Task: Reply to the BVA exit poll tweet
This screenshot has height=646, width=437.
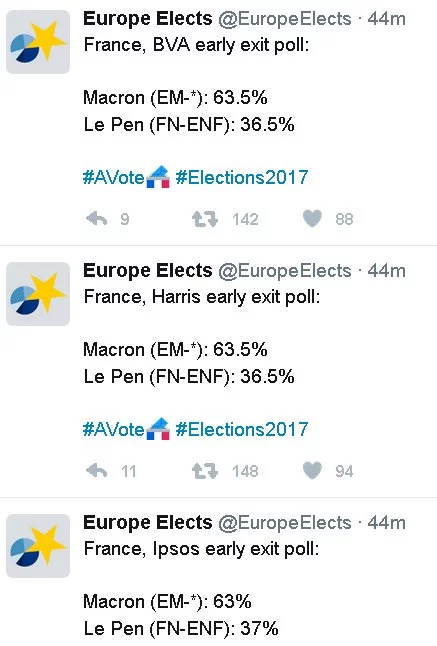Action: click(97, 219)
